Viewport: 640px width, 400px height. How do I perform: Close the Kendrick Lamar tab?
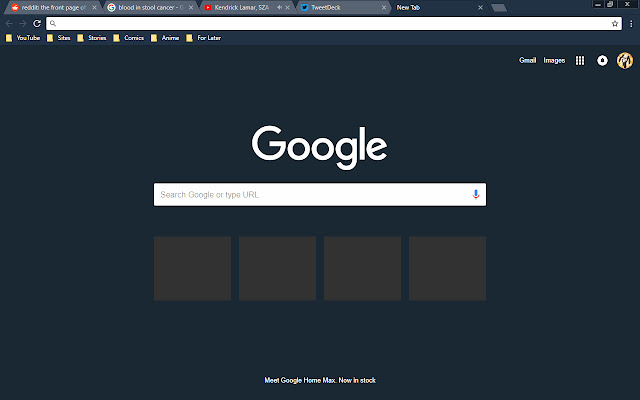pos(288,7)
